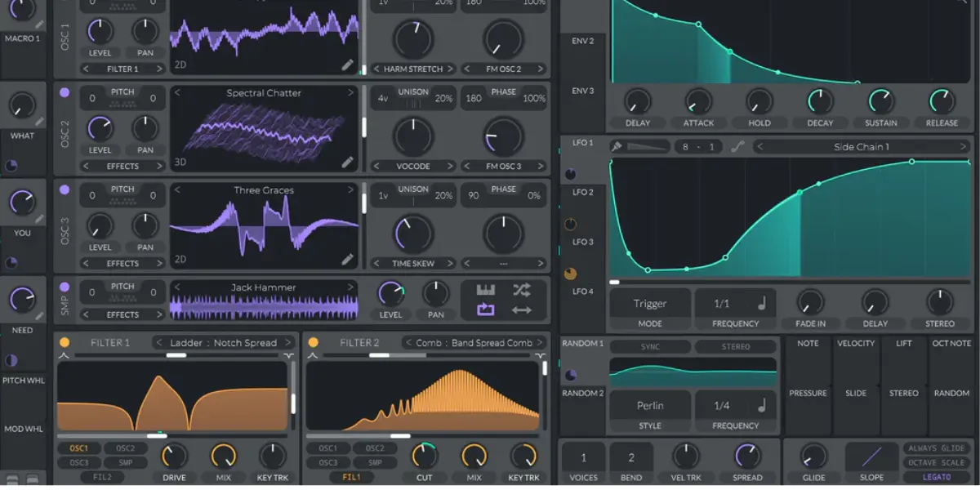Click the pencil icon on the YOU macro

[x=40, y=219]
